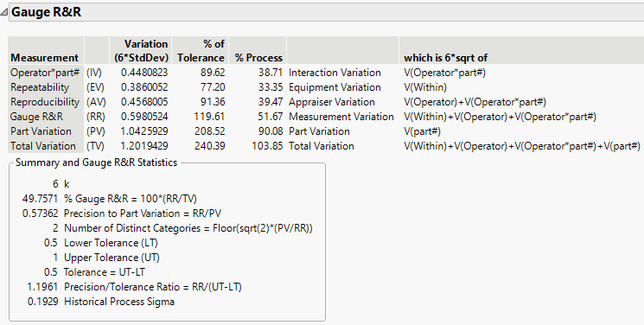
Task: Click the Gauge R&R row label in table
Action: pos(36,117)
